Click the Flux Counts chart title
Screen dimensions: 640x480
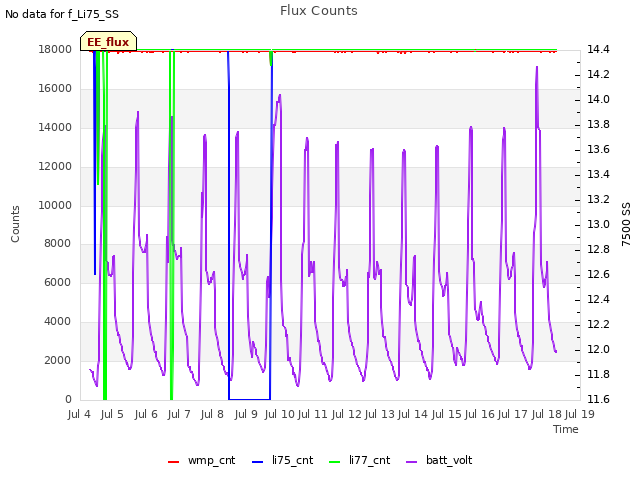click(319, 11)
